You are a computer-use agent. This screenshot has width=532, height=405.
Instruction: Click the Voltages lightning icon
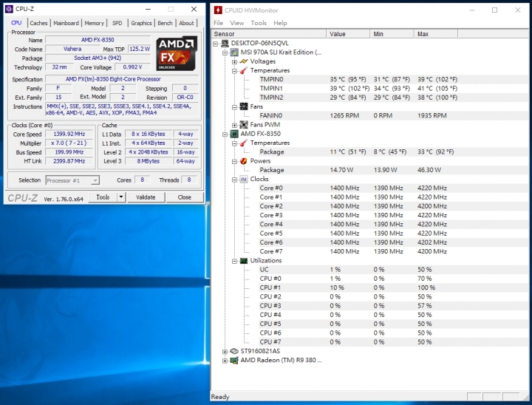244,61
